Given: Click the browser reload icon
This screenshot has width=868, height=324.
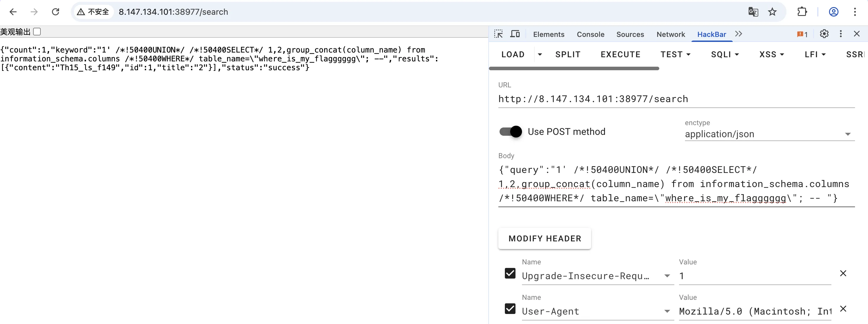Looking at the screenshot, I should tap(56, 12).
